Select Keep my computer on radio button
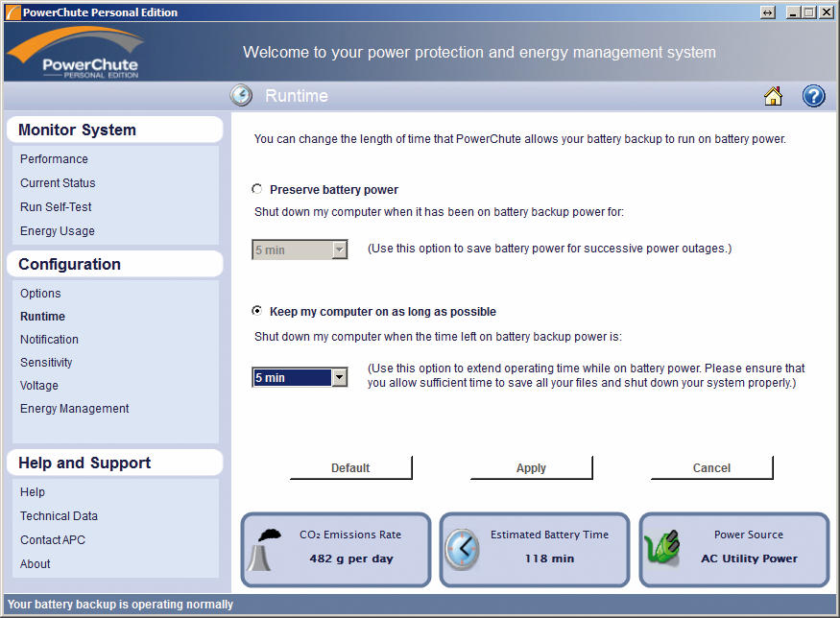This screenshot has height=618, width=840. [257, 311]
